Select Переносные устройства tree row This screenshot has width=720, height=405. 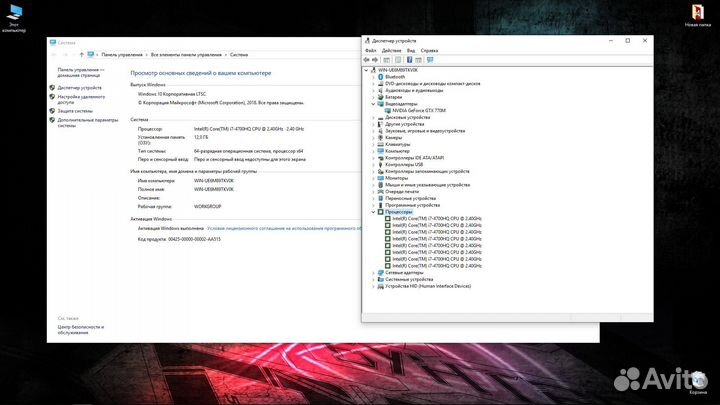[411, 198]
